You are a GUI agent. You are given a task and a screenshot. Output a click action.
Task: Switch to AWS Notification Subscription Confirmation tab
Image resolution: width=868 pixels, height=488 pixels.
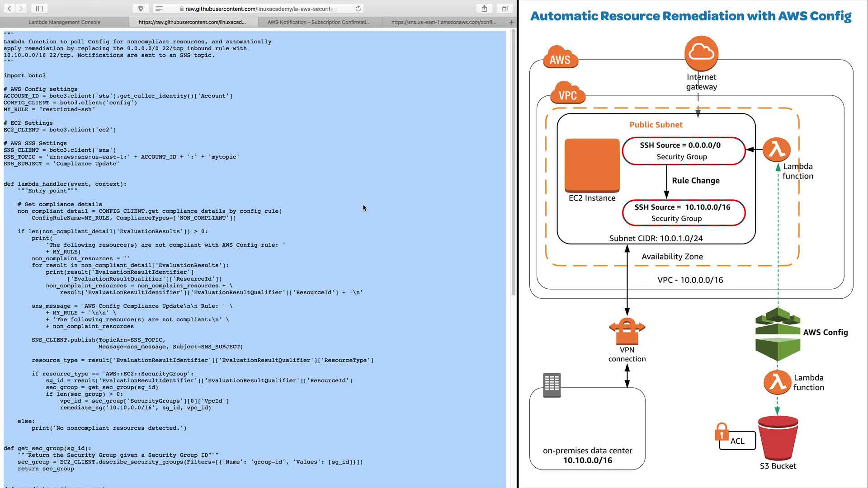(x=318, y=22)
